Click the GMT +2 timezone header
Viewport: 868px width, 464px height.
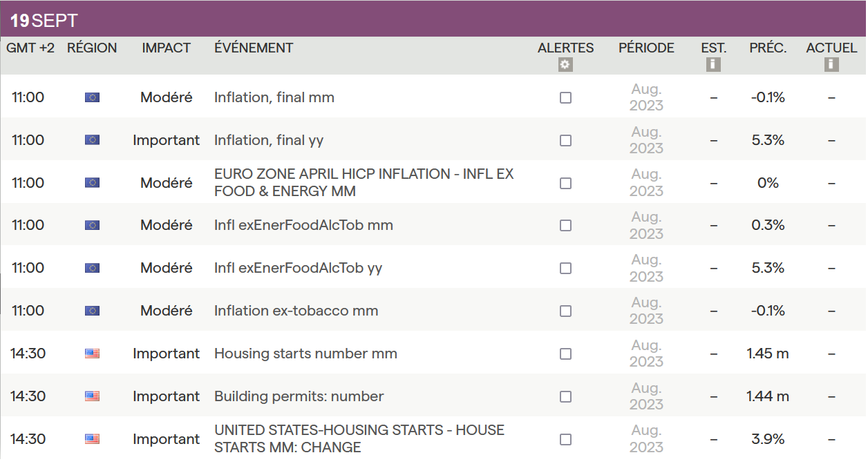30,48
